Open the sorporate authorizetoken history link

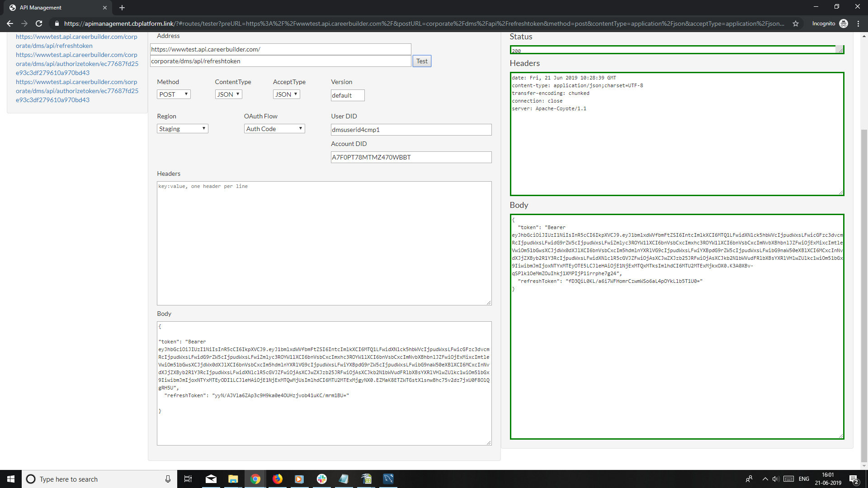point(77,91)
